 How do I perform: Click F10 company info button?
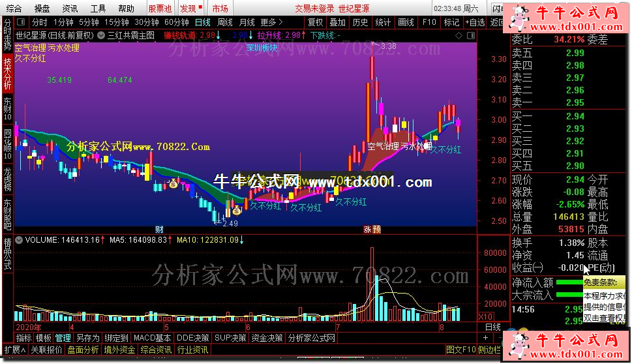pyautogui.click(x=429, y=22)
